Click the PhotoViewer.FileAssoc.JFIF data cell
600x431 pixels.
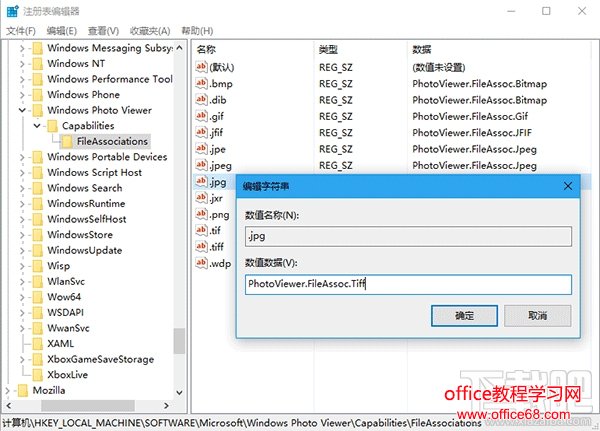click(472, 132)
